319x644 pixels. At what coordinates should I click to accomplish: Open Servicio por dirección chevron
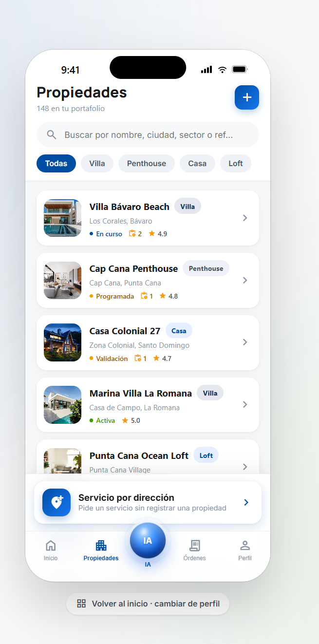[x=246, y=502]
